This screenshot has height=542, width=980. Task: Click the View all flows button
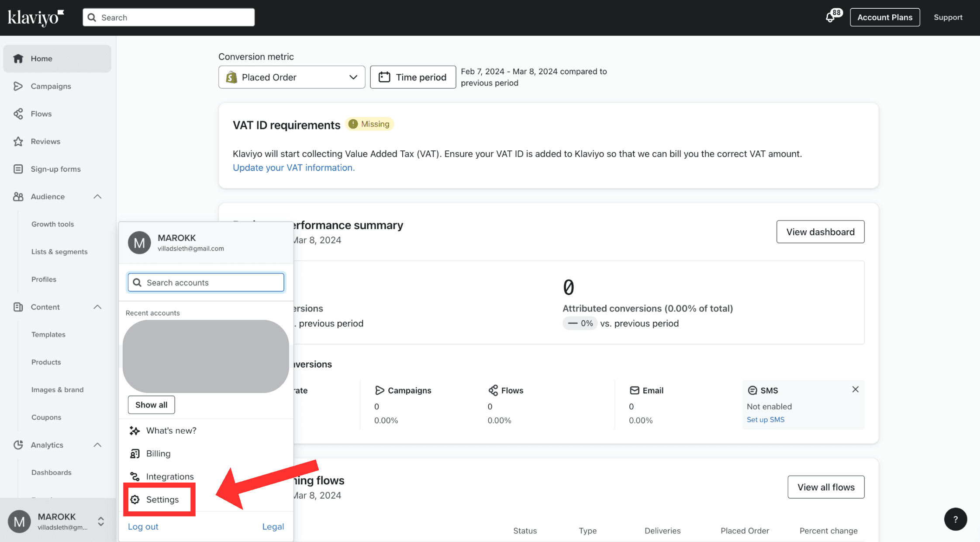tap(826, 487)
